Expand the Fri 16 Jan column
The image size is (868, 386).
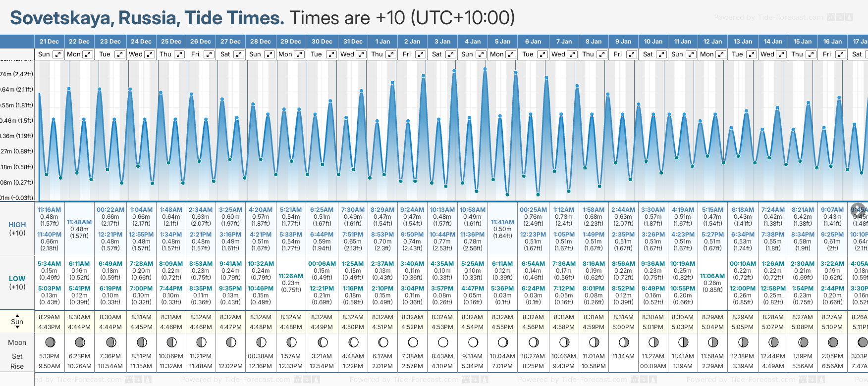coord(840,54)
